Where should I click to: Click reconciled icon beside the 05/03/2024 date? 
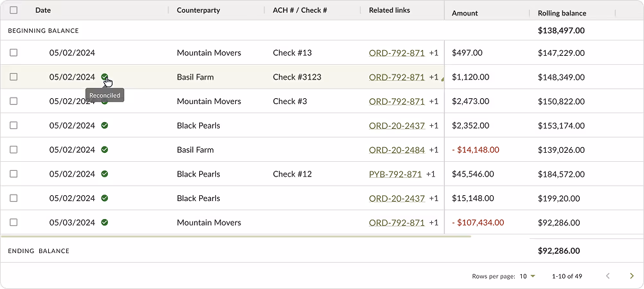(105, 222)
